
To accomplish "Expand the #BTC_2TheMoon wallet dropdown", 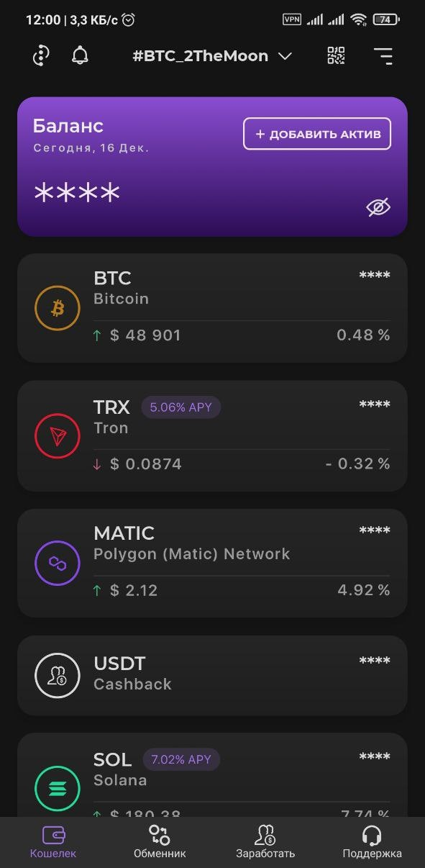I will [x=213, y=56].
